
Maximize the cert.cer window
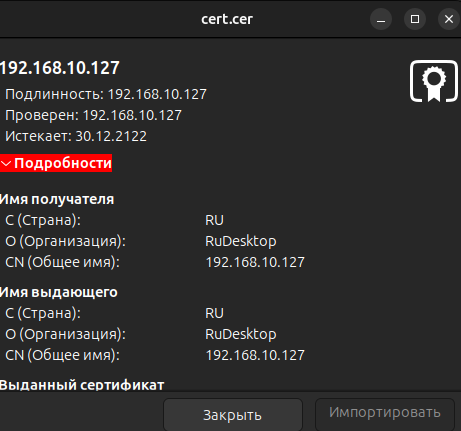(x=415, y=19)
